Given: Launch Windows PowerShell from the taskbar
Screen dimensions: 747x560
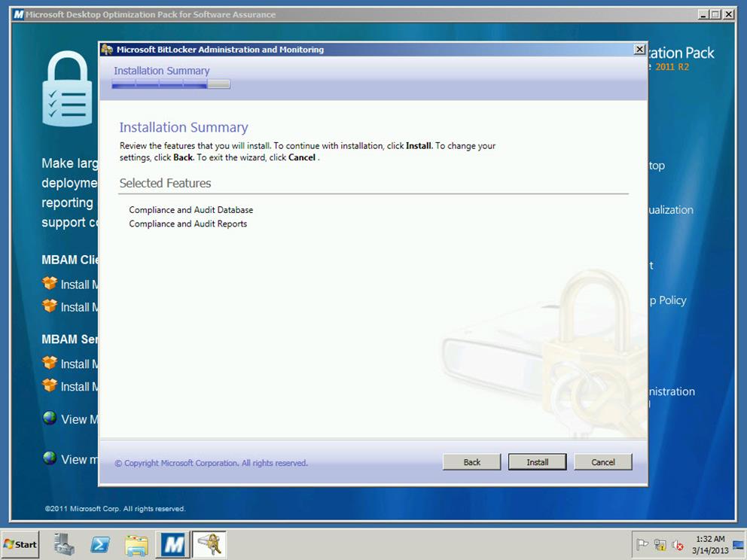Looking at the screenshot, I should pos(100,544).
